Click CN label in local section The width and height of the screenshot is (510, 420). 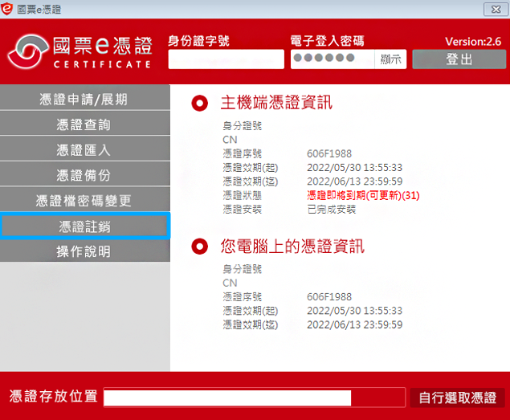(x=230, y=283)
